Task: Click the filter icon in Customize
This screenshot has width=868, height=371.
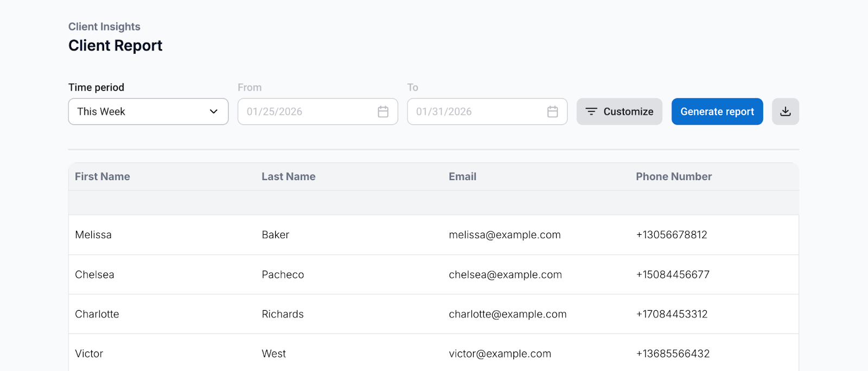Action: [591, 112]
